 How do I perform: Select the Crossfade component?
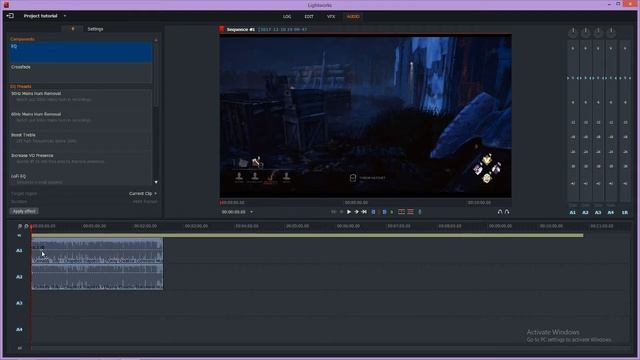pyautogui.click(x=81, y=73)
